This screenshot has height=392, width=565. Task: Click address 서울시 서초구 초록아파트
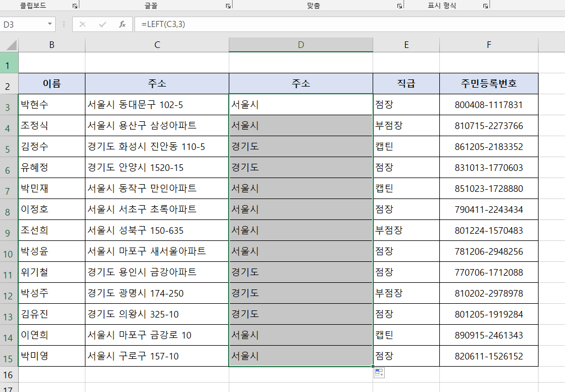pyautogui.click(x=157, y=210)
